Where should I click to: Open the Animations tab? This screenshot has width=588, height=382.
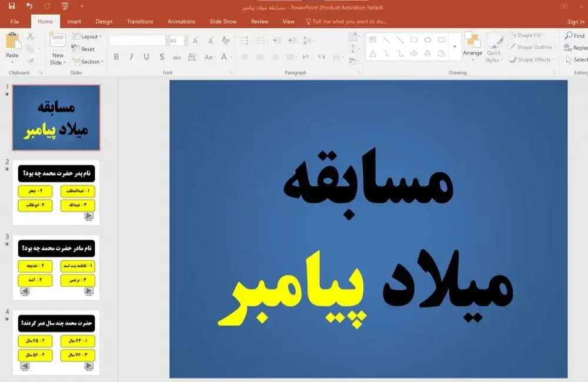tap(181, 21)
